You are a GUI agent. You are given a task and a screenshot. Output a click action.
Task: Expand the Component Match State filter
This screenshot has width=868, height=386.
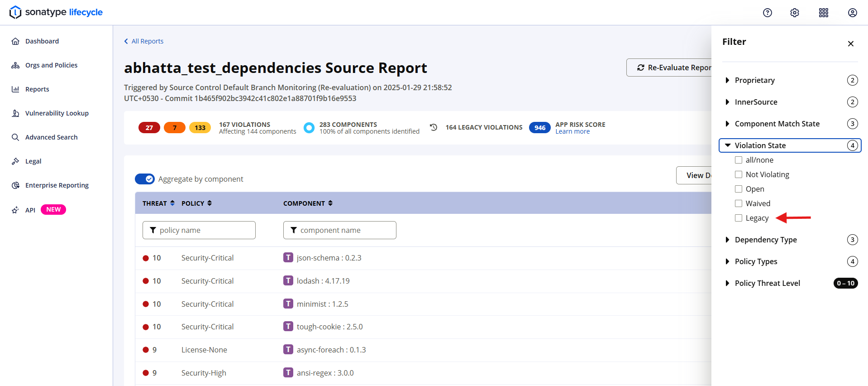click(x=790, y=124)
